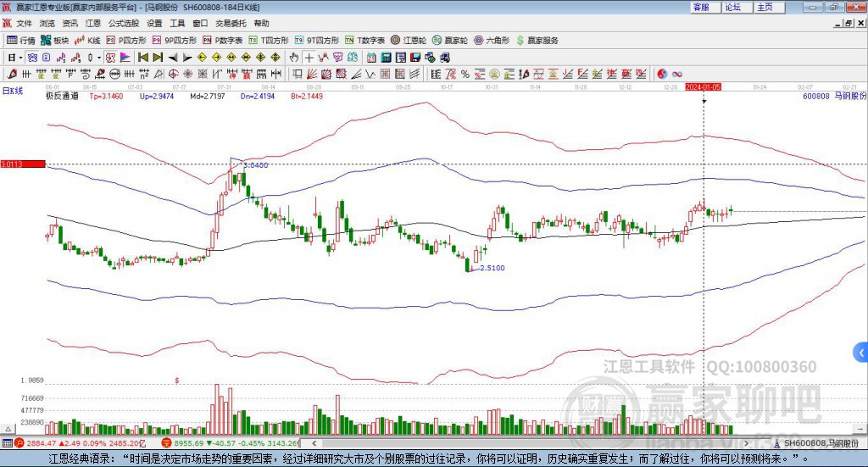Click the blue side-panel expand arrow

pyautogui.click(x=861, y=353)
